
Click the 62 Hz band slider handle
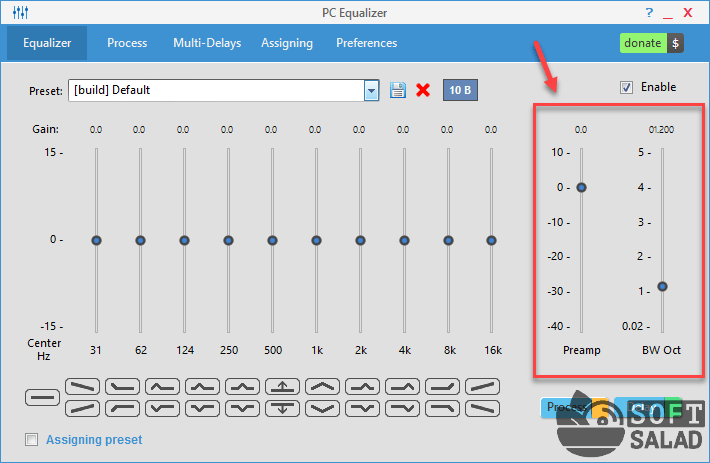[x=140, y=240]
